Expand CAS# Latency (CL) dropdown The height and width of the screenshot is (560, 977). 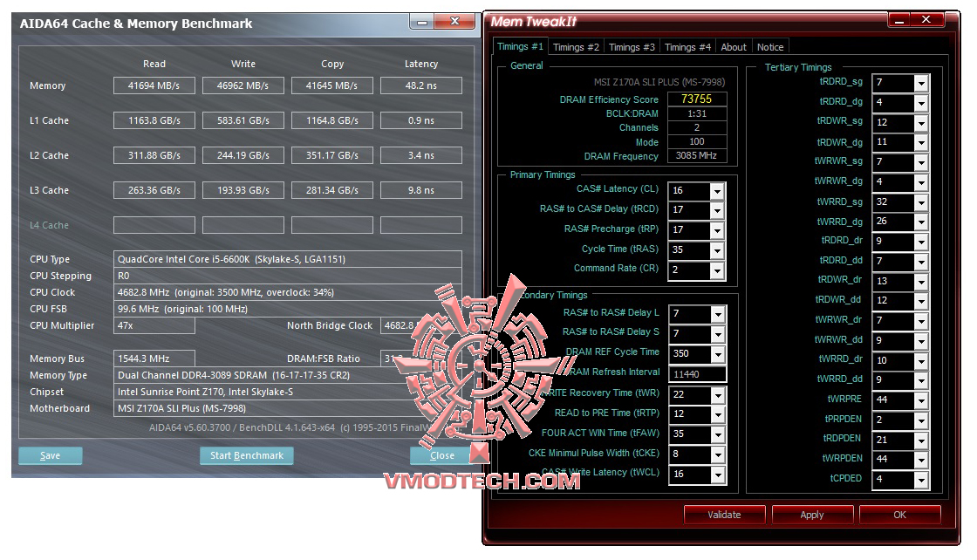click(x=717, y=191)
